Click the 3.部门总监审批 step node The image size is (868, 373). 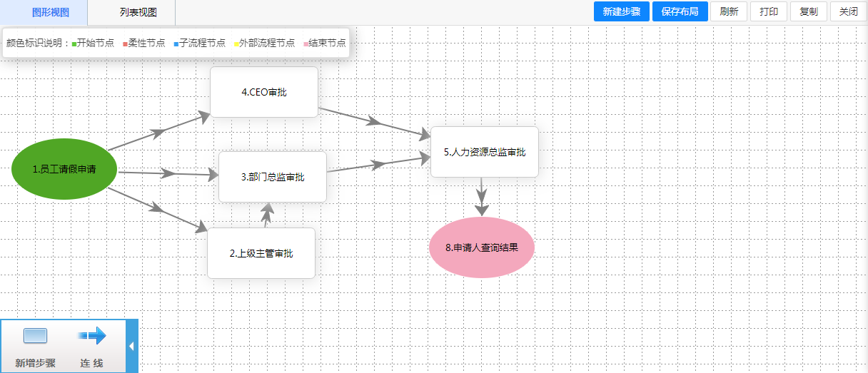[272, 177]
